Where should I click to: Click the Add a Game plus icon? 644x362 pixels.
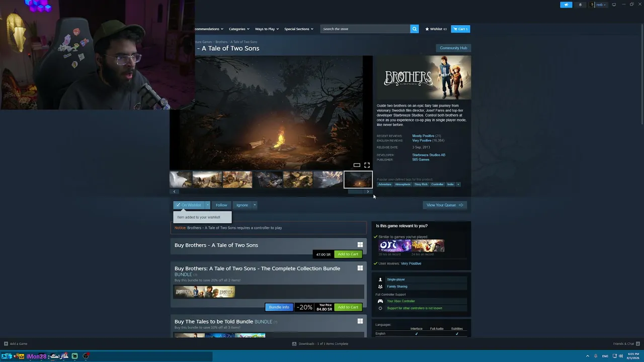point(6,344)
